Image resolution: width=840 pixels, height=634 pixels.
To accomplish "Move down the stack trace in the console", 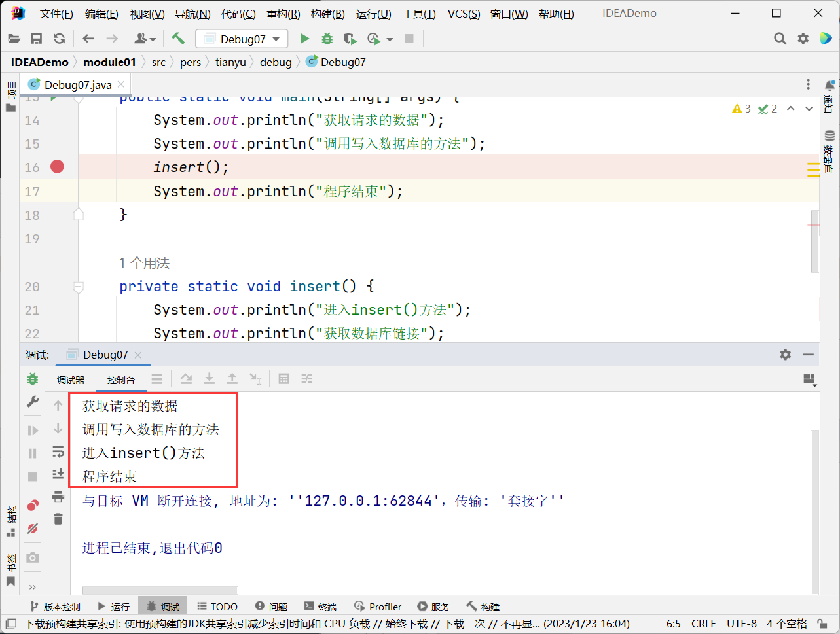I will pos(58,429).
